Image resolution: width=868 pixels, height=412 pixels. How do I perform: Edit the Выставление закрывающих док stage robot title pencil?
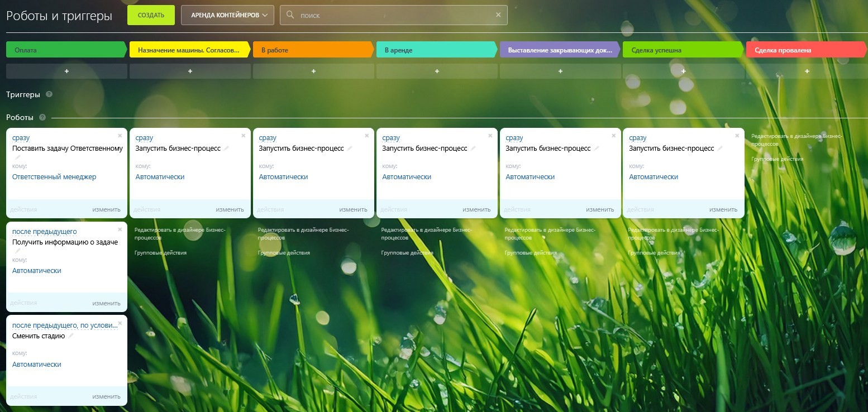click(597, 148)
